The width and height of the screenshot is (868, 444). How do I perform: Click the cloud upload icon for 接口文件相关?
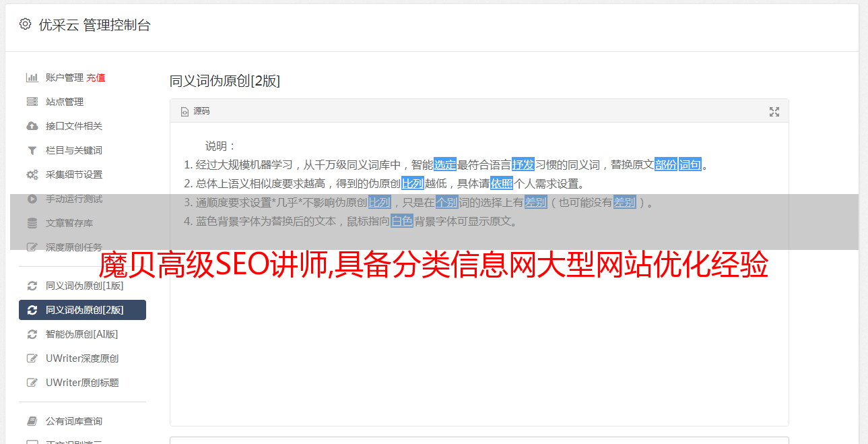[32, 126]
